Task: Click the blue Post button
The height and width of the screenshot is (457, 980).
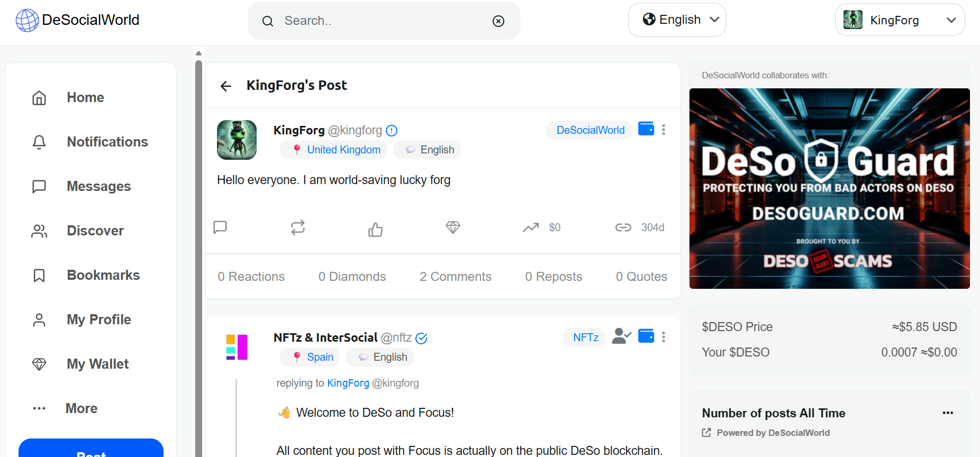Action: click(x=91, y=448)
